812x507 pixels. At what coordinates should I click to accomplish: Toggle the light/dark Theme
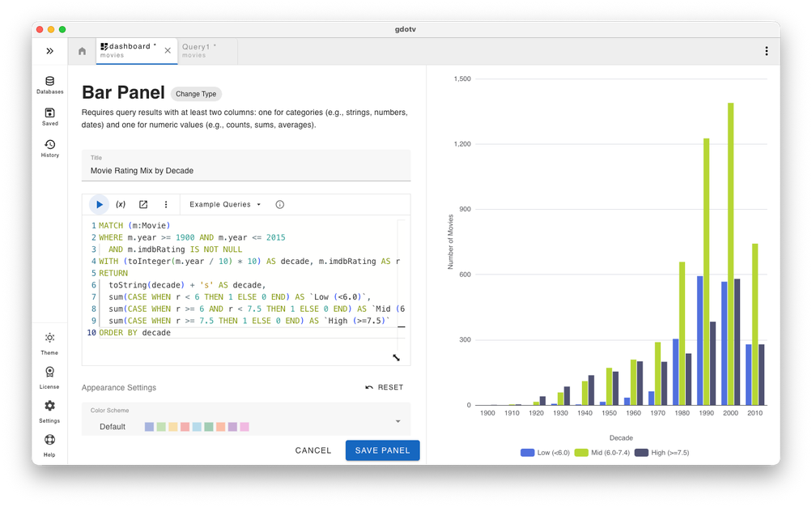[49, 343]
